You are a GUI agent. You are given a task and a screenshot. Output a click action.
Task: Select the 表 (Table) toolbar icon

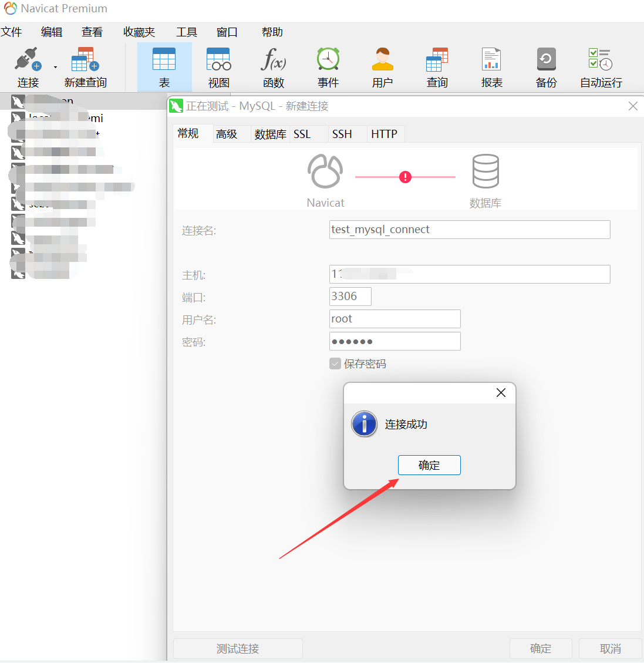click(164, 60)
